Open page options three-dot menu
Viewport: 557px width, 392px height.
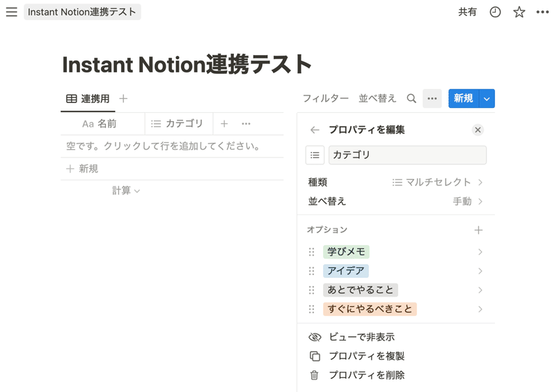pyautogui.click(x=542, y=12)
